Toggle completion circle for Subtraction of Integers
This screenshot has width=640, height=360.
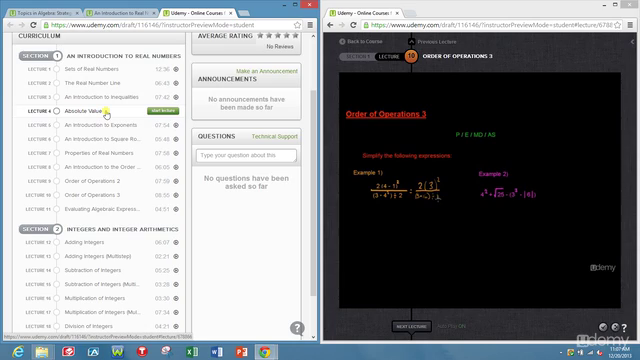pyautogui.click(x=56, y=270)
